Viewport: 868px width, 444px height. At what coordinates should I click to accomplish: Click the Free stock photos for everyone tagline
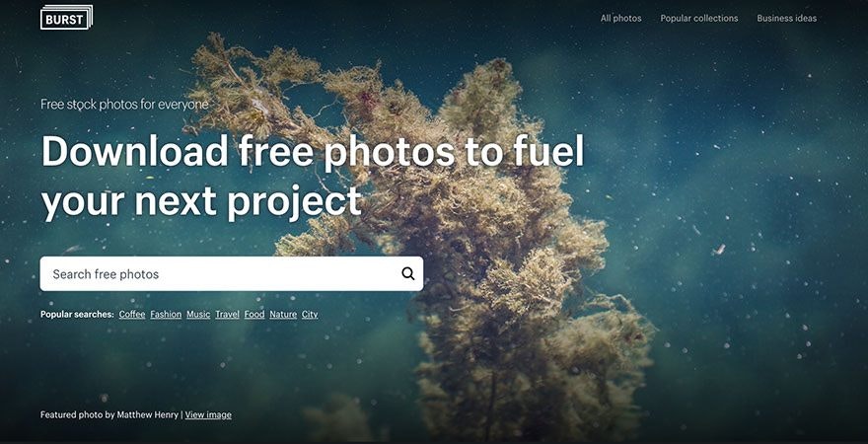[x=124, y=104]
